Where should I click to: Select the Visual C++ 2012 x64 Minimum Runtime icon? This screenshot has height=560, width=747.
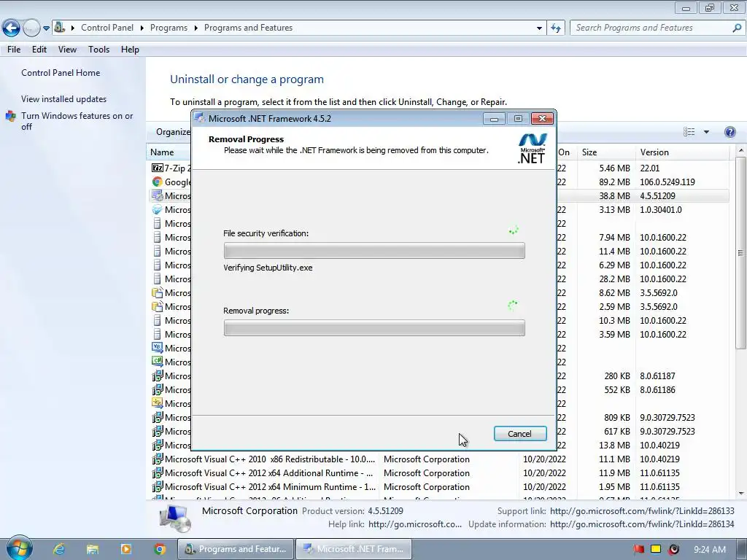158,486
